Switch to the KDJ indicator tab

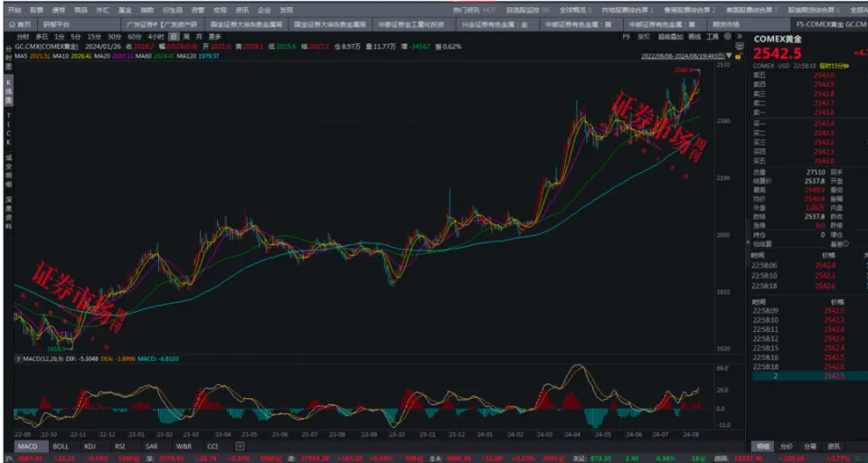coord(90,446)
